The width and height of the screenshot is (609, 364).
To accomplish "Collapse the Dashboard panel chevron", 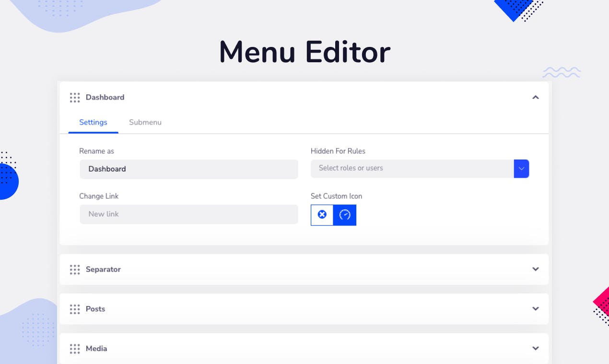I will (x=536, y=97).
